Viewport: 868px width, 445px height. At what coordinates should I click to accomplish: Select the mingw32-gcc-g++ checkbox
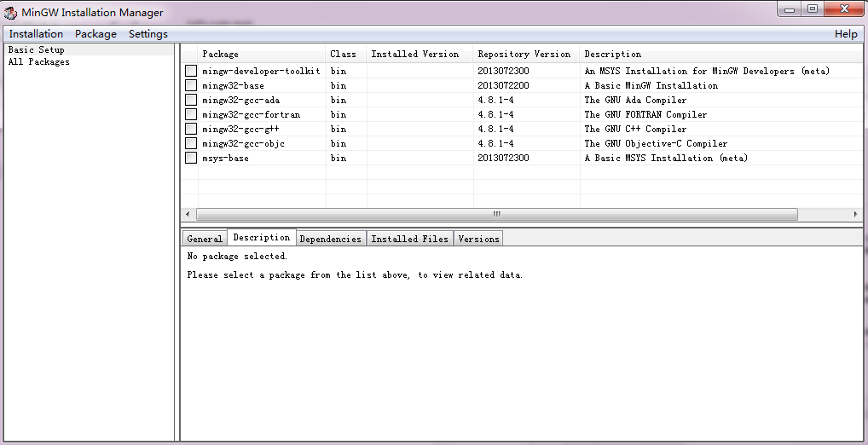coord(191,129)
